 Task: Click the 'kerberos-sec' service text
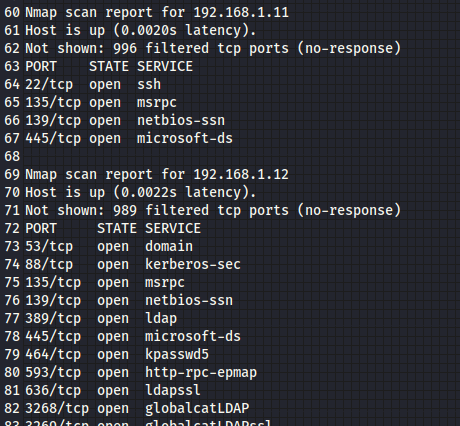(193, 265)
